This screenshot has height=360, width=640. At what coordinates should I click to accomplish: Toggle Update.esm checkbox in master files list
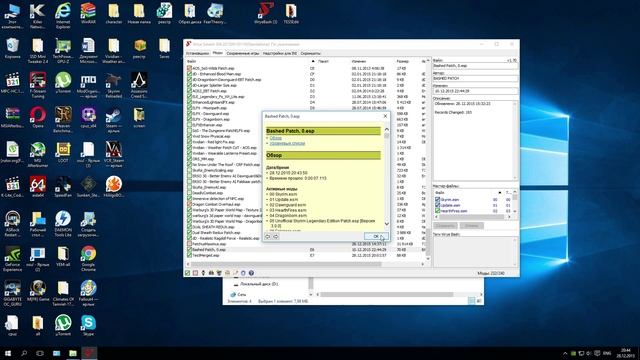click(x=438, y=205)
